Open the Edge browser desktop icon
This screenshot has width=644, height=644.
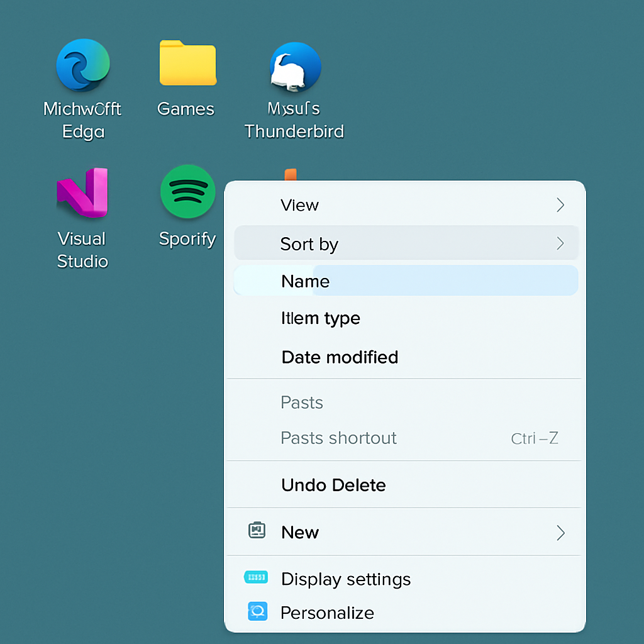(x=83, y=65)
